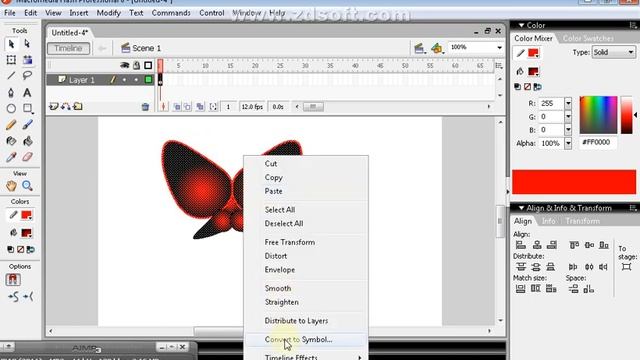Open the Commands menu

click(x=171, y=13)
